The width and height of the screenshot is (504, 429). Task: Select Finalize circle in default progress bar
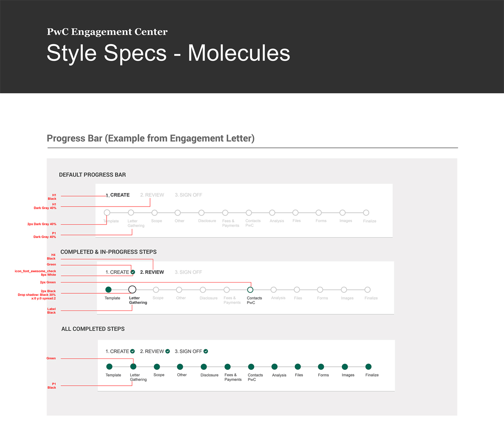click(x=366, y=213)
